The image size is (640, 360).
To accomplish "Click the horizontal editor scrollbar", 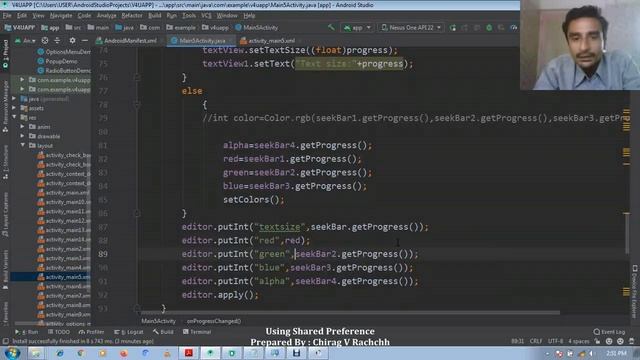I will (350, 313).
